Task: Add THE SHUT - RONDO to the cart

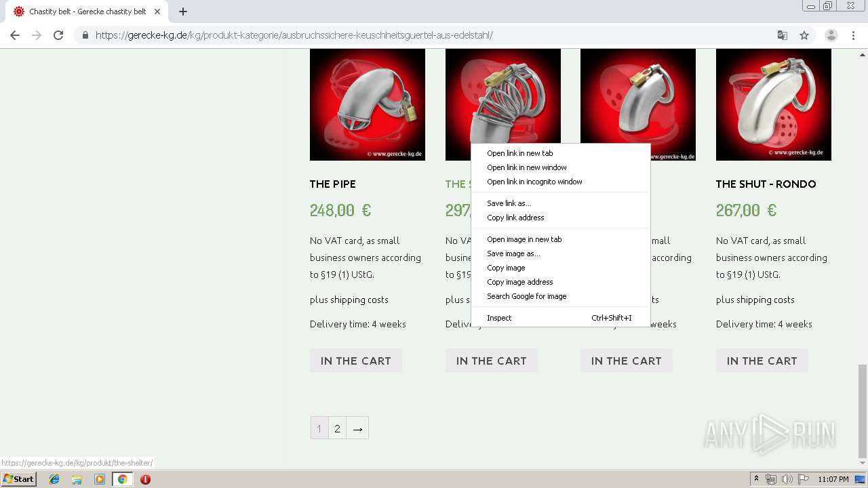Action: (762, 361)
